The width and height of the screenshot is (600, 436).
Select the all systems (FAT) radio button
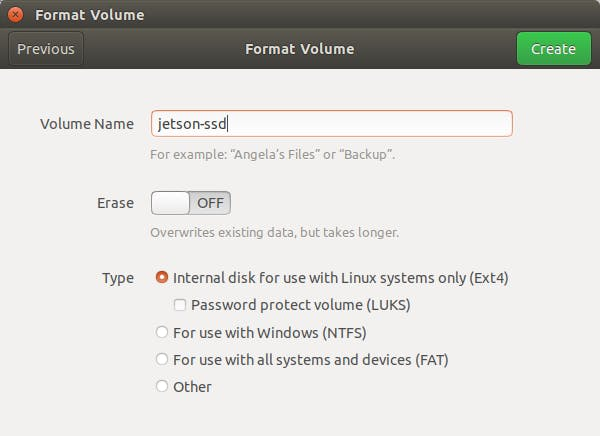(162, 359)
